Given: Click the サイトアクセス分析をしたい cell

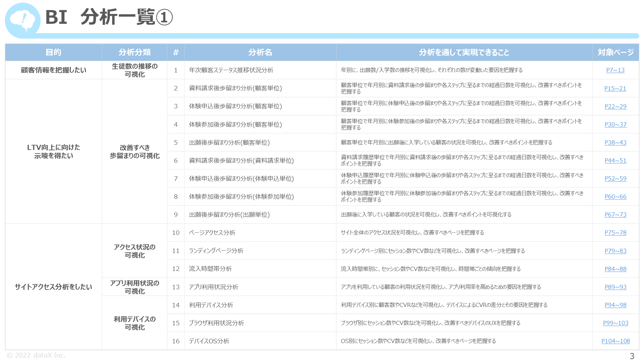Looking at the screenshot, I should click(53, 287).
